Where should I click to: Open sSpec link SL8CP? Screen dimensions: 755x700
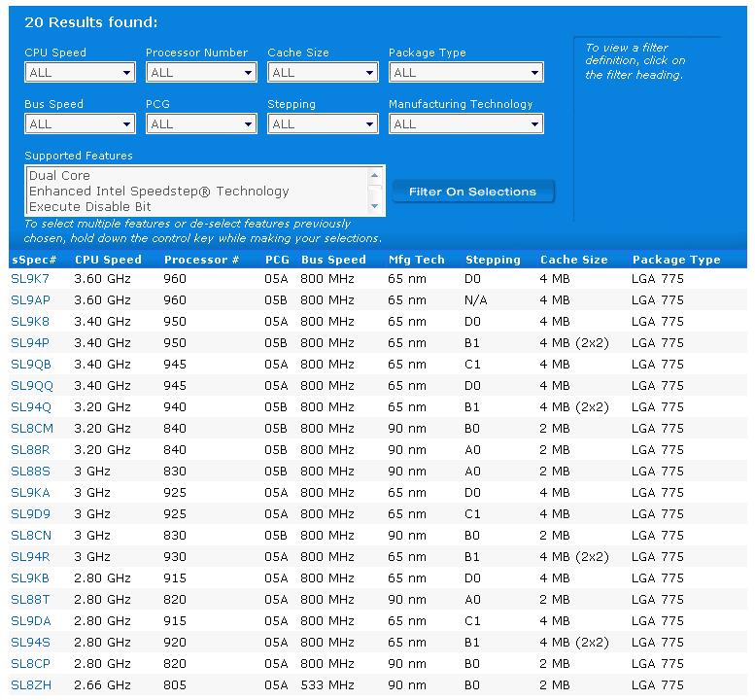click(30, 664)
